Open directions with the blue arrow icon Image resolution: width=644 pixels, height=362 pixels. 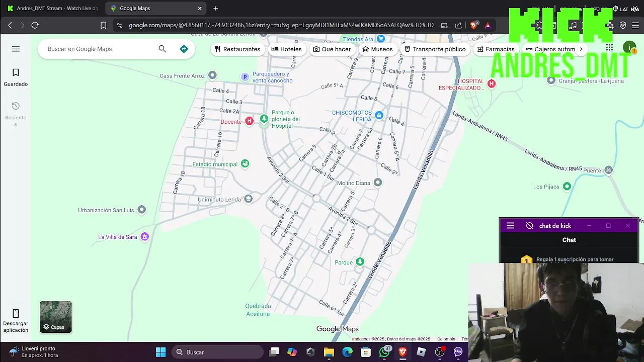coord(184,49)
